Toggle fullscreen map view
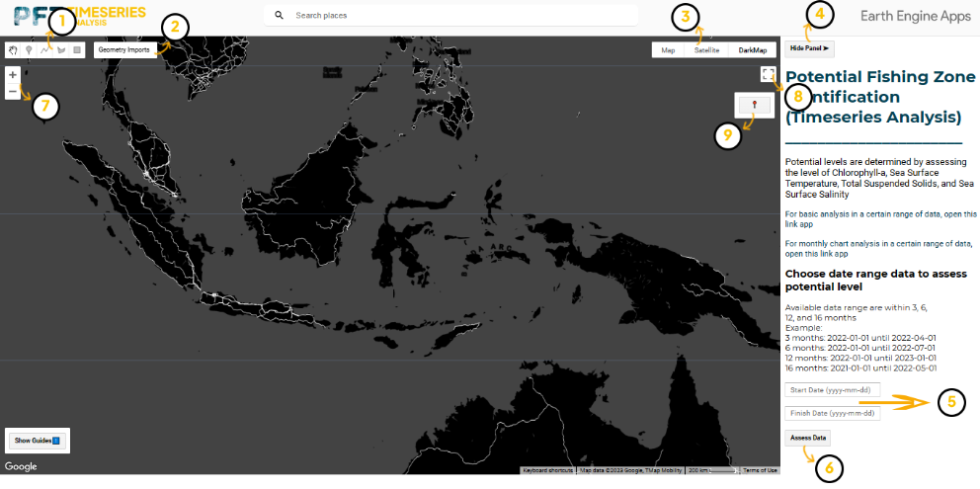980x489 pixels. coord(768,74)
